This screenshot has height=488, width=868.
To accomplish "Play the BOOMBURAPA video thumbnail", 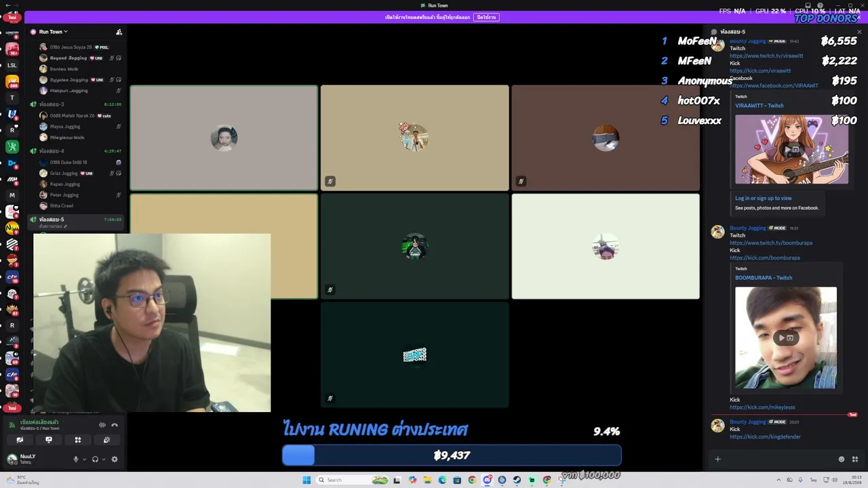I will click(x=786, y=338).
